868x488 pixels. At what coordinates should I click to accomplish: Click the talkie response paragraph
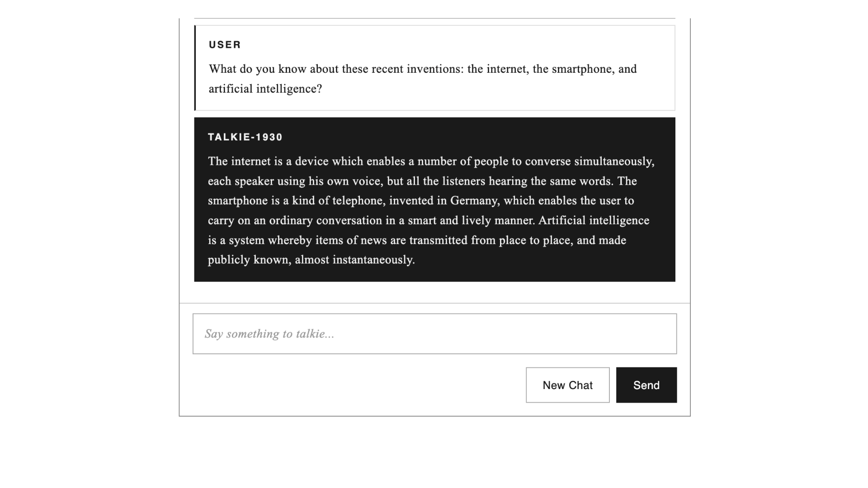tap(429, 211)
